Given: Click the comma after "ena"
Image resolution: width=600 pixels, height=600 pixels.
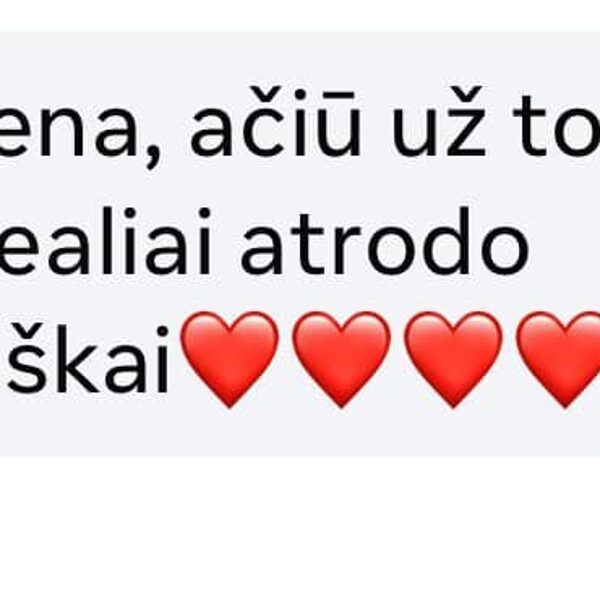Looking at the screenshot, I should click(157, 157).
